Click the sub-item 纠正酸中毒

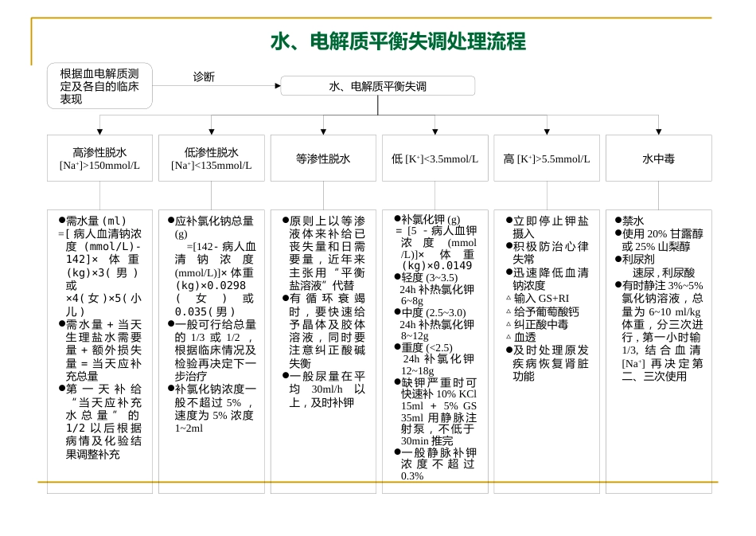(x=536, y=325)
